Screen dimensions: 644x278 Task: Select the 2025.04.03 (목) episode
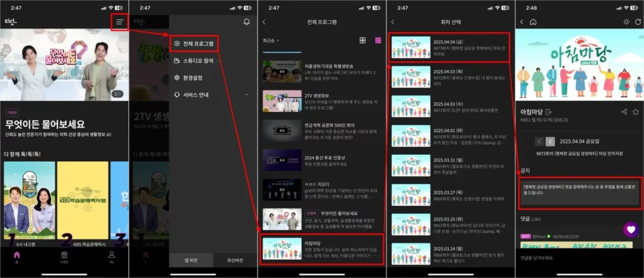(449, 77)
